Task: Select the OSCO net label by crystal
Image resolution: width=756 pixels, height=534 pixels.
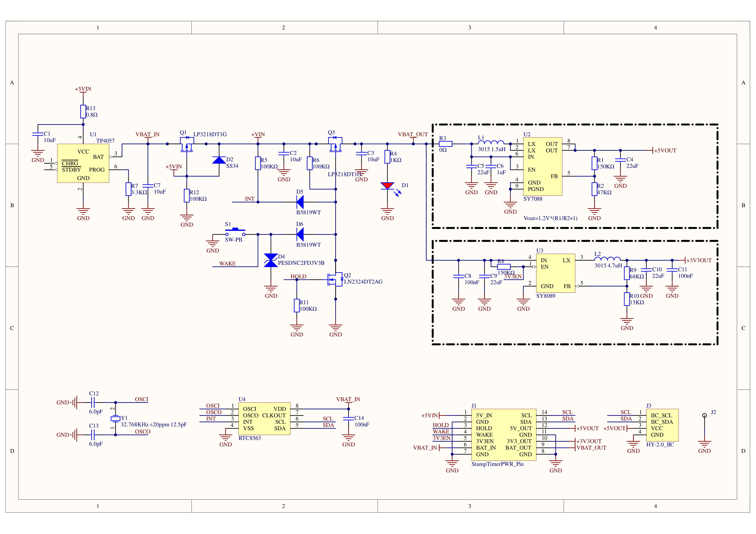Action: [x=143, y=432]
